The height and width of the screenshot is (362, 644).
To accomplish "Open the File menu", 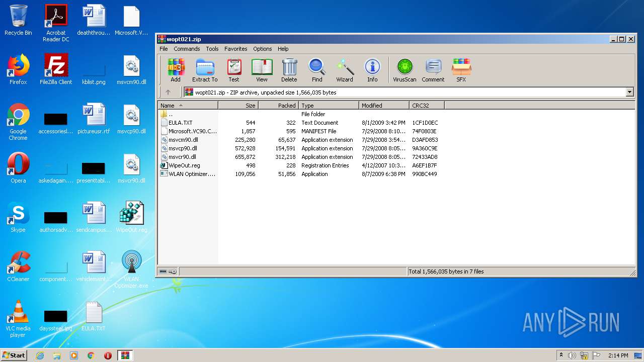I will coord(164,49).
